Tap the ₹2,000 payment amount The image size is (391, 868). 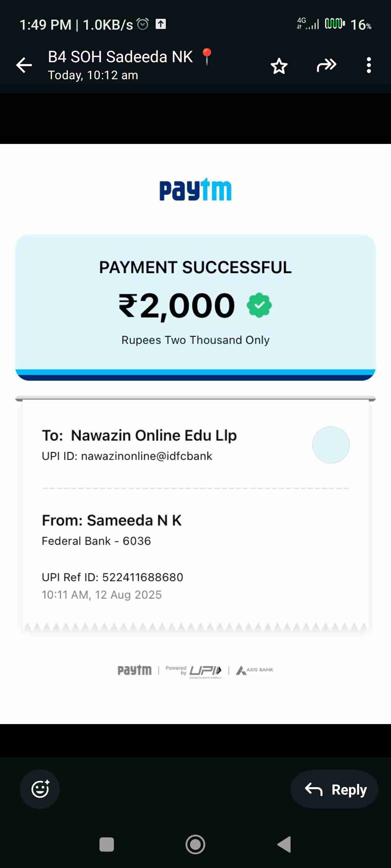click(177, 306)
